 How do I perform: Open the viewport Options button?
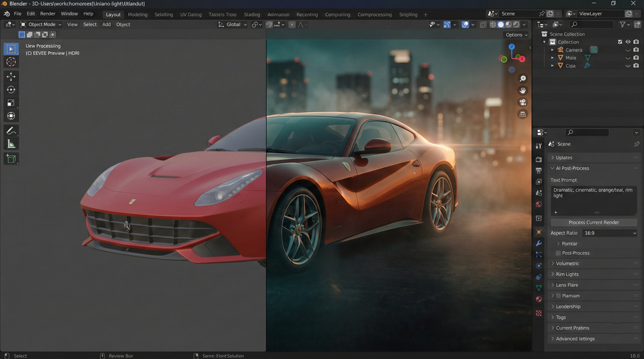[516, 35]
